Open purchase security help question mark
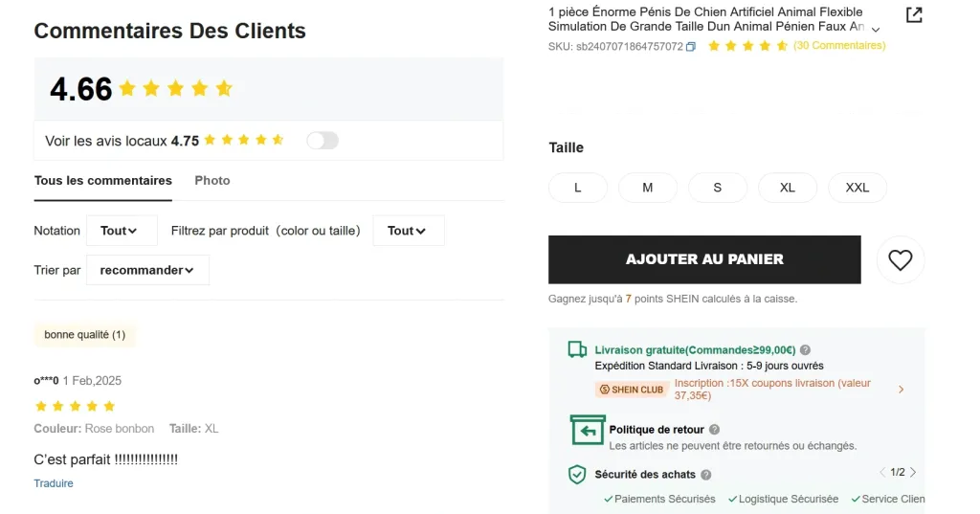Viewport: 980px width, 514px height. pos(705,475)
